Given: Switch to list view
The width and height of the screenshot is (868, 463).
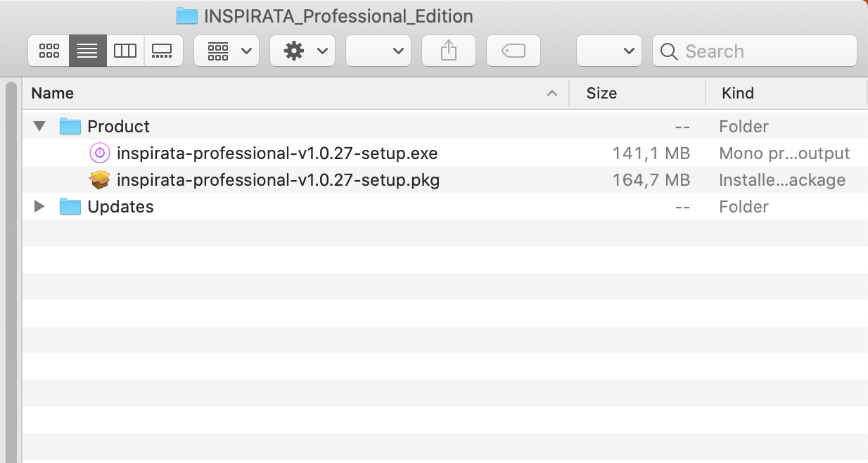Looking at the screenshot, I should click(x=87, y=51).
